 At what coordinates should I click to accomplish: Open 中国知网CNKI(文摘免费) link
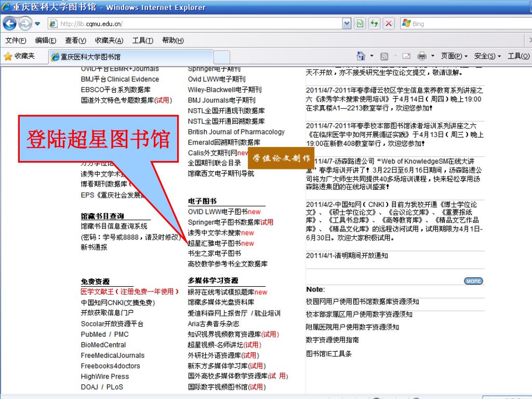[118, 303]
